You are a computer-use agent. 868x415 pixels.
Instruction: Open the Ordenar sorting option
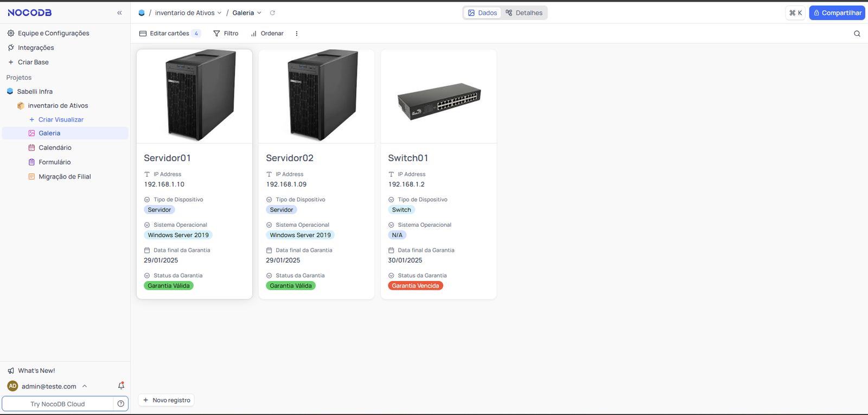point(267,34)
